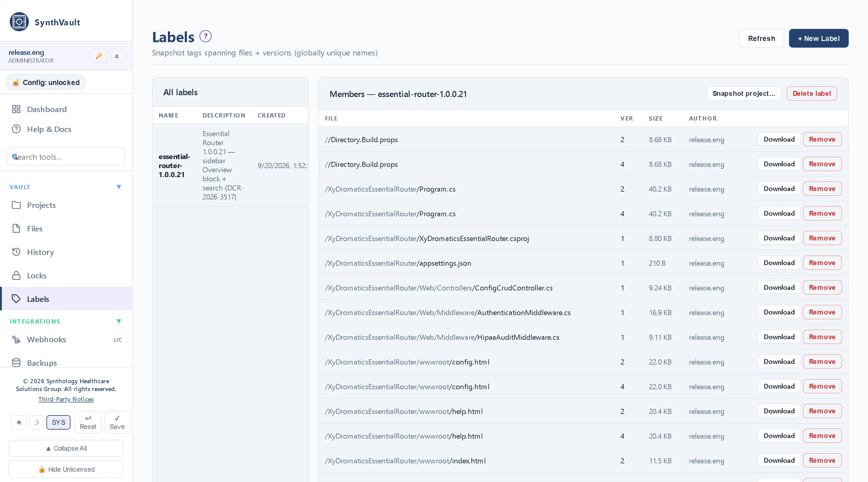Click the NAME column header in All labels

click(x=168, y=116)
